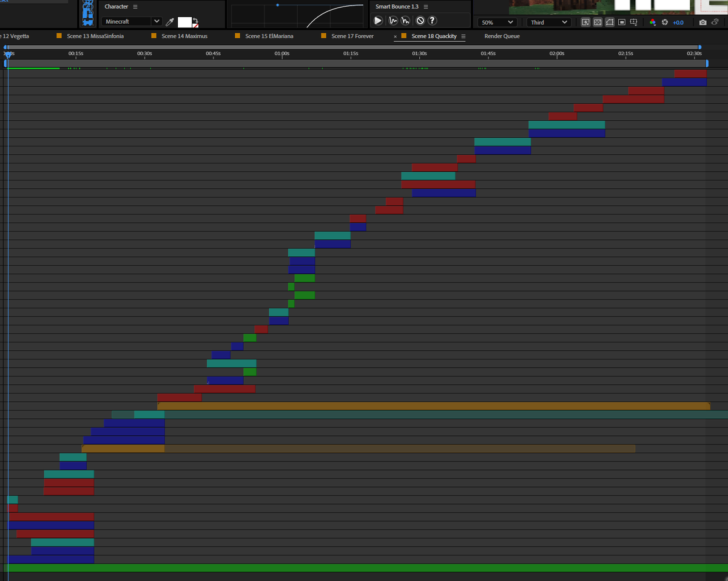Click the curve graph's blue control point

point(277,5)
